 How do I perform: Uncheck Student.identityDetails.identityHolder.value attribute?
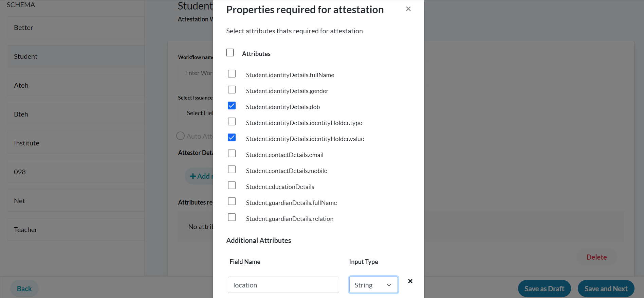coord(232,137)
